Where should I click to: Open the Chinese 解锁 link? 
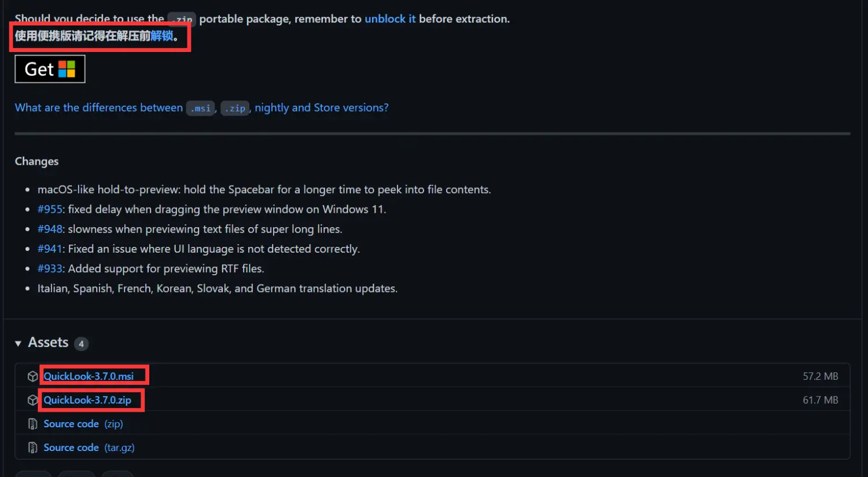pyautogui.click(x=162, y=36)
